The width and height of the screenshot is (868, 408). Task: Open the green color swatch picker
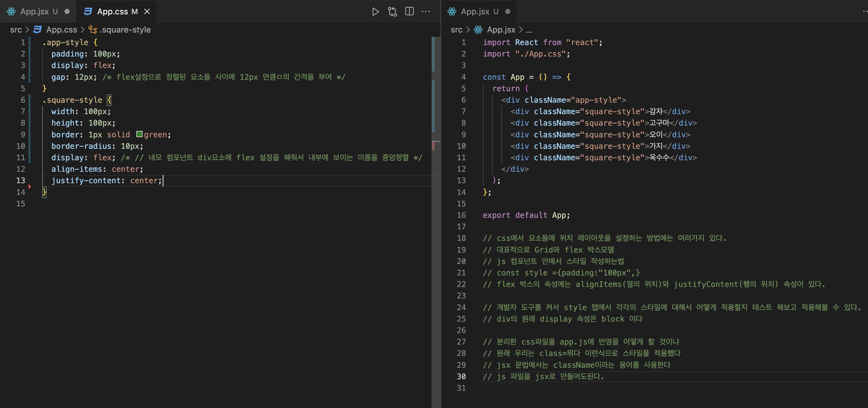coord(139,134)
